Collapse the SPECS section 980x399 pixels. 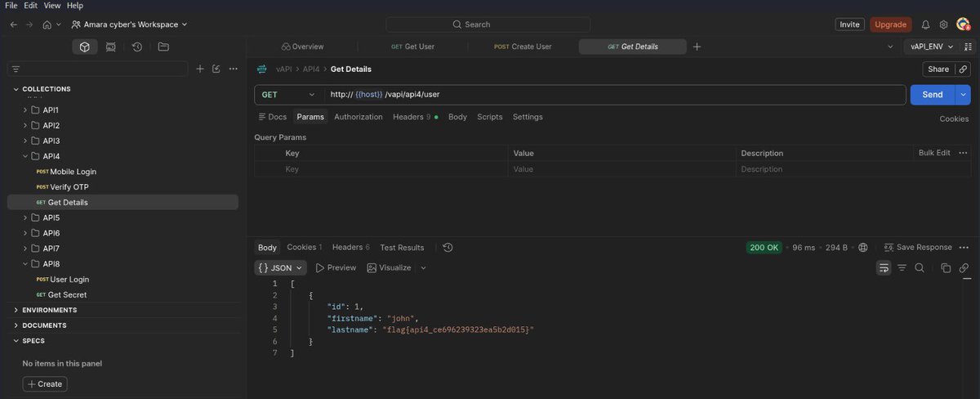click(x=16, y=341)
